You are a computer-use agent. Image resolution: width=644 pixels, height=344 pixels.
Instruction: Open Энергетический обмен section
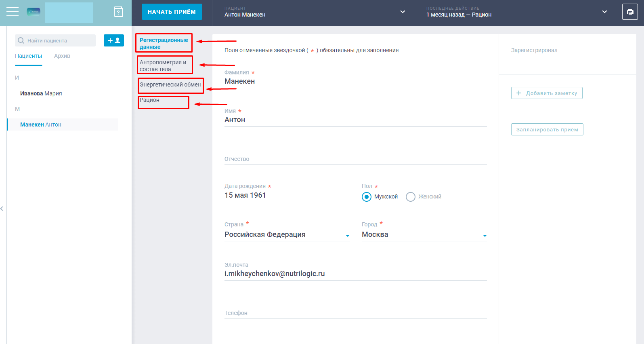170,84
